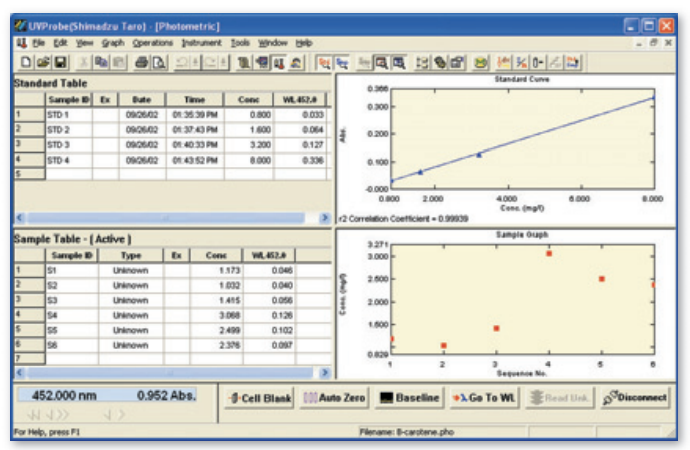Click Sample Table scrollbar right arrow
Viewport: 690px width, 450px height.
(x=325, y=373)
